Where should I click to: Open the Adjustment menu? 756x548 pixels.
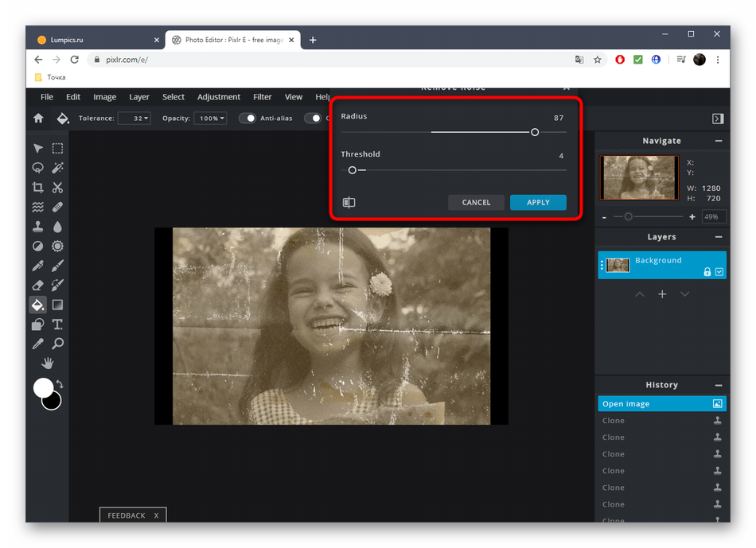click(219, 97)
